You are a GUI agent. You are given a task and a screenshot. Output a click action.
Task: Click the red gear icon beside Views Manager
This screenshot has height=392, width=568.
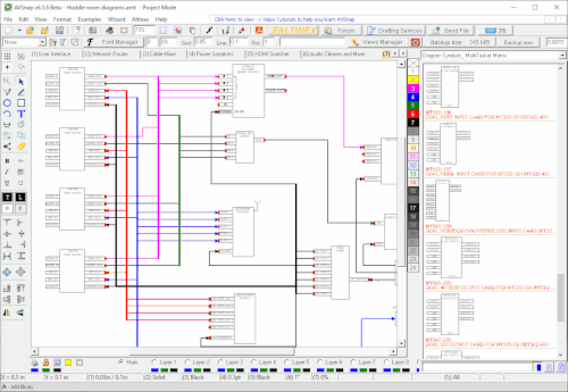click(x=415, y=43)
